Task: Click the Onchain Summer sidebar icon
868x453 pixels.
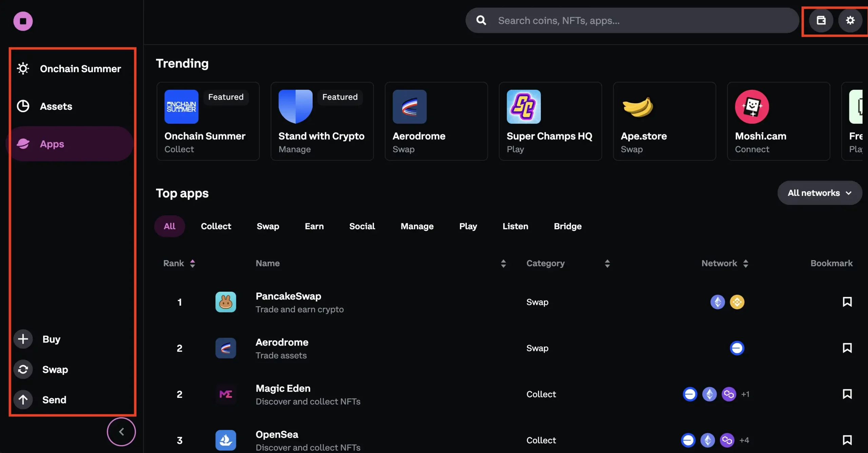Action: point(23,68)
